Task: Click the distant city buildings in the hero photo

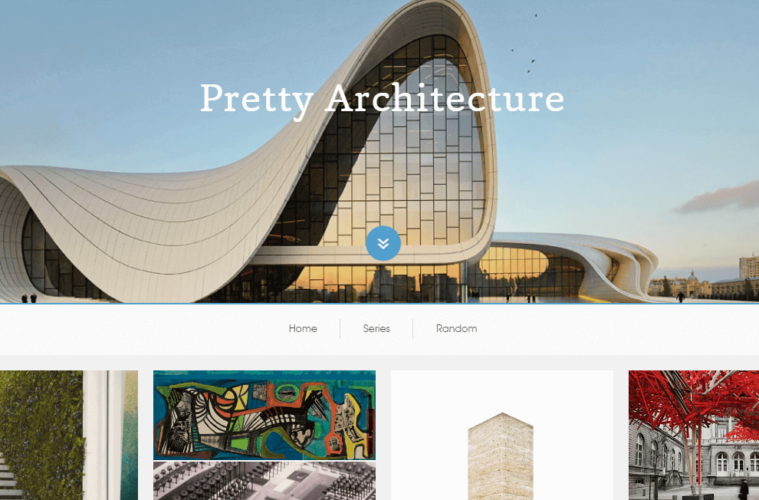Action: (704, 281)
